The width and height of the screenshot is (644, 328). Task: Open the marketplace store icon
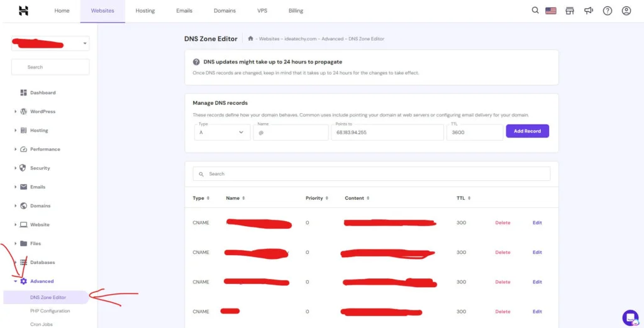570,11
